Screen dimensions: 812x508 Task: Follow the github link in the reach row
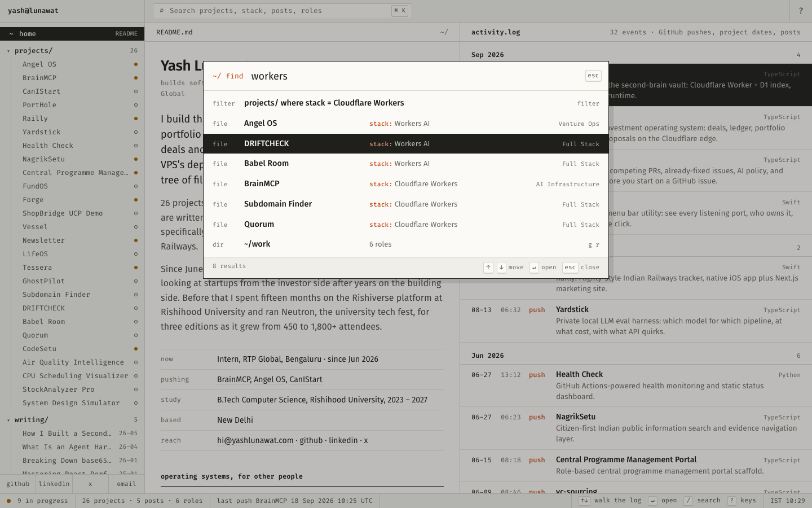[x=311, y=441]
